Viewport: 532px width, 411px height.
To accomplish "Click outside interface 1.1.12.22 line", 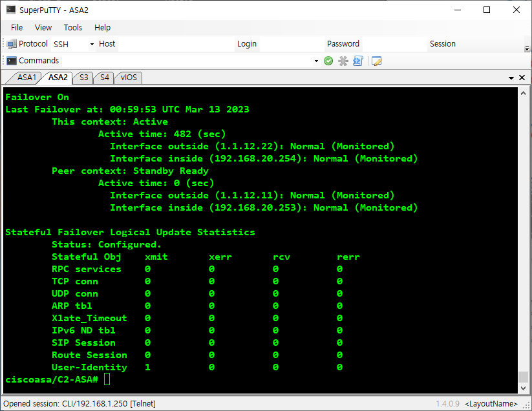I will click(252, 147).
